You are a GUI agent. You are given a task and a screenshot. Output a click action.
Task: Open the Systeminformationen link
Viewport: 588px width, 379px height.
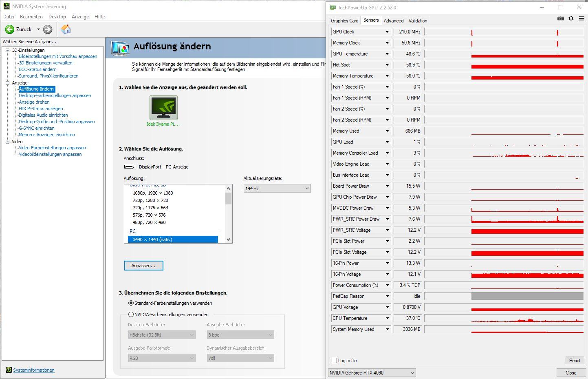click(x=34, y=370)
